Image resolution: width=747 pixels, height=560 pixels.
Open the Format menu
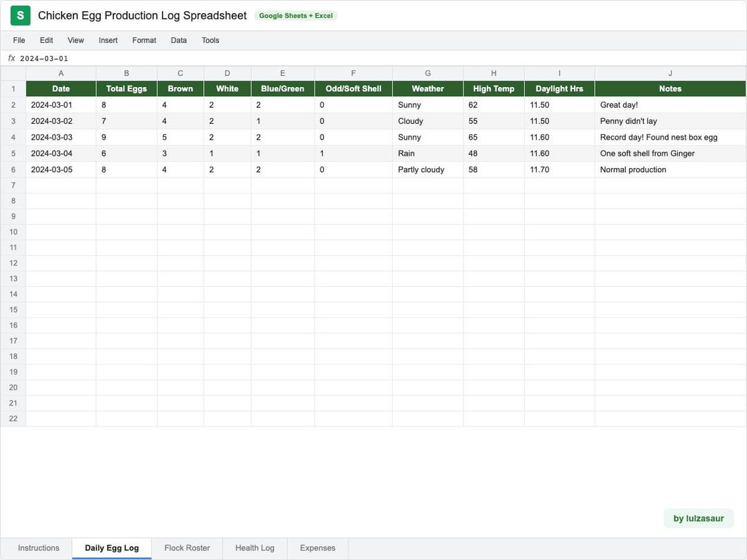[144, 41]
